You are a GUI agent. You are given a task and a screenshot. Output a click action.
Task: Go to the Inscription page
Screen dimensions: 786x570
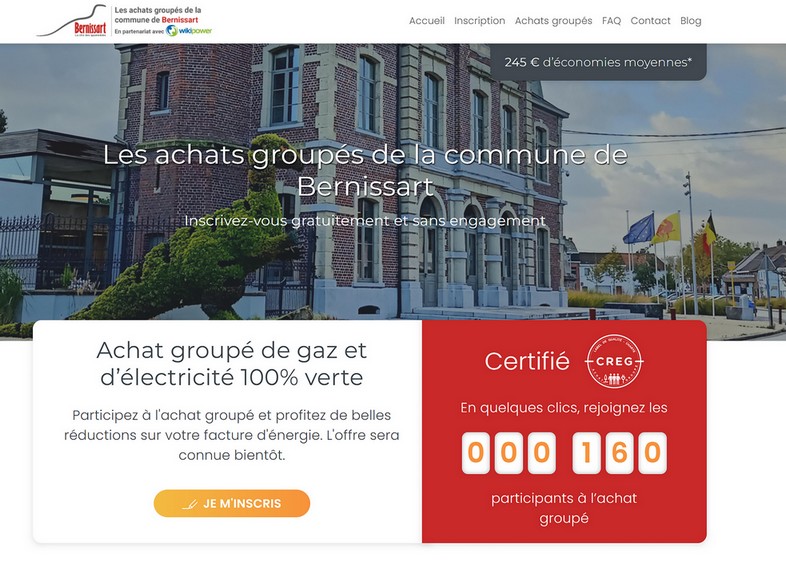tap(479, 21)
